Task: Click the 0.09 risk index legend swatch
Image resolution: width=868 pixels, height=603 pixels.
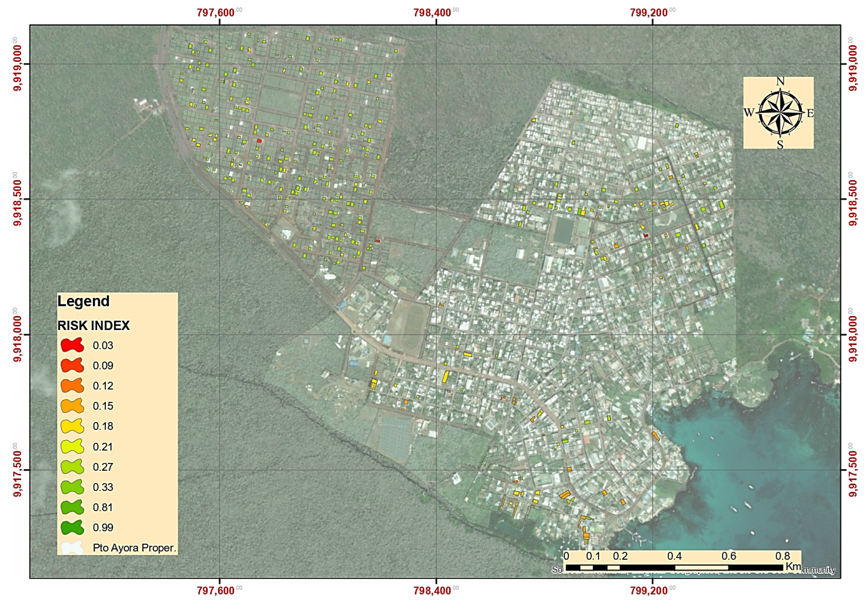Action: pyautogui.click(x=72, y=365)
